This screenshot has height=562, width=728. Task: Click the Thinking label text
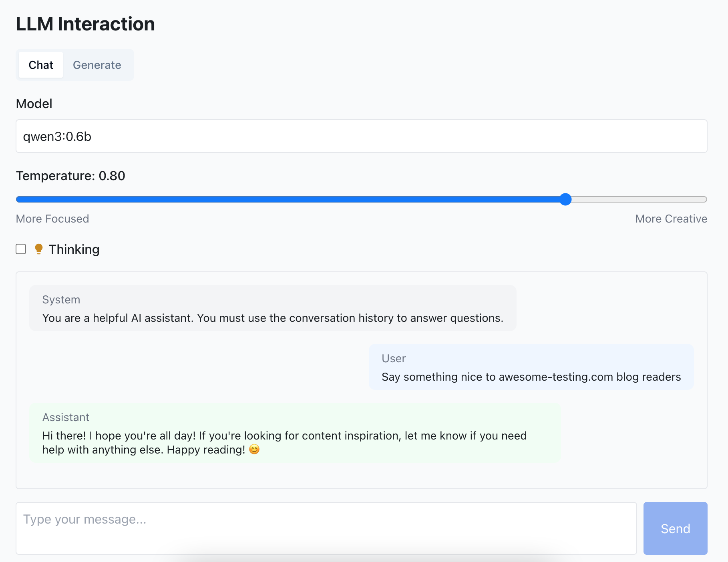74,249
